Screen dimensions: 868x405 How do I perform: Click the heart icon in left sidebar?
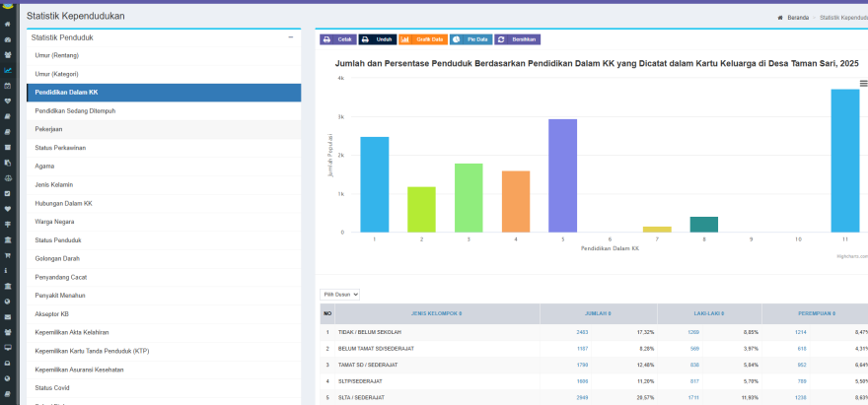(x=8, y=208)
